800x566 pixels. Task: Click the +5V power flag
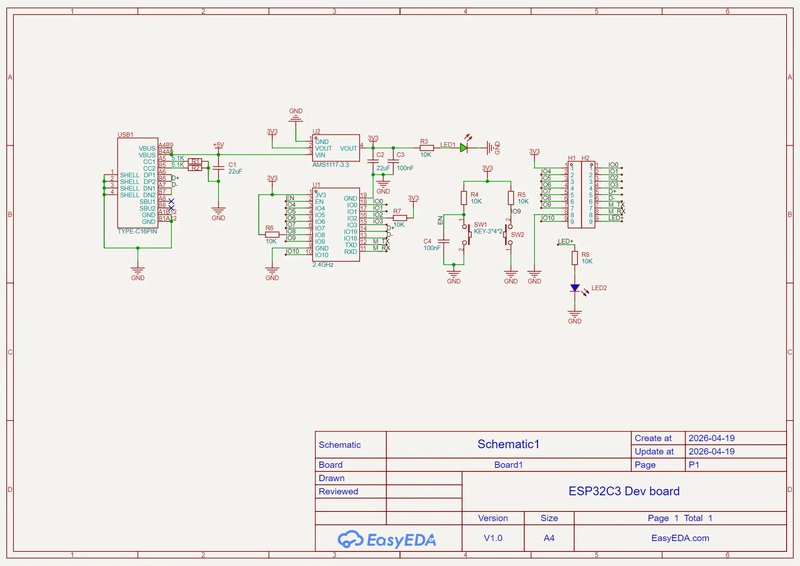[x=218, y=146]
